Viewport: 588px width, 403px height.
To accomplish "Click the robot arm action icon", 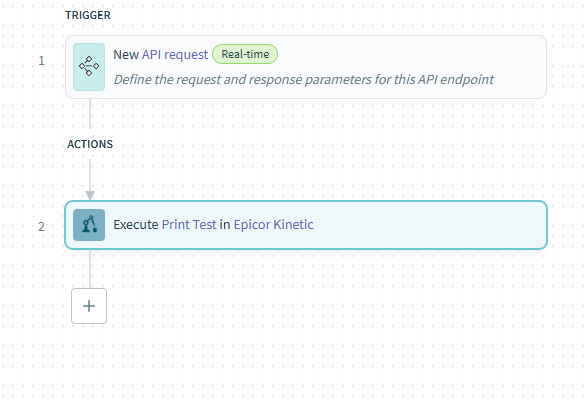I will (89, 225).
